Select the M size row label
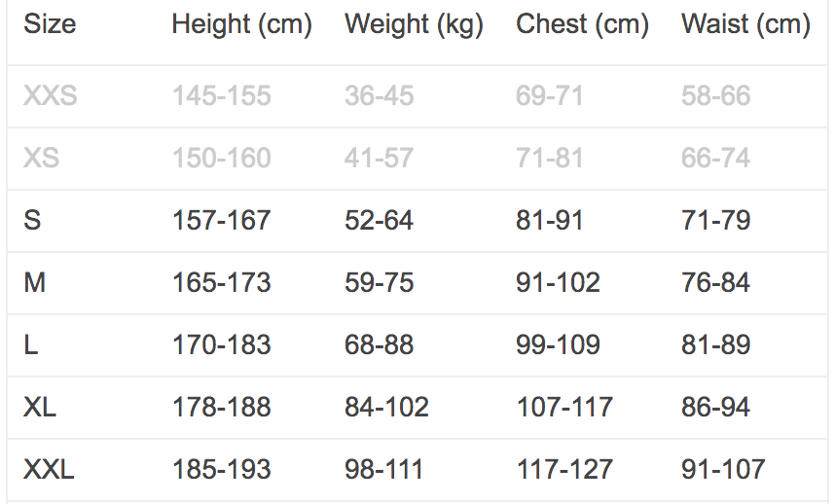Image resolution: width=835 pixels, height=504 pixels. (x=35, y=283)
